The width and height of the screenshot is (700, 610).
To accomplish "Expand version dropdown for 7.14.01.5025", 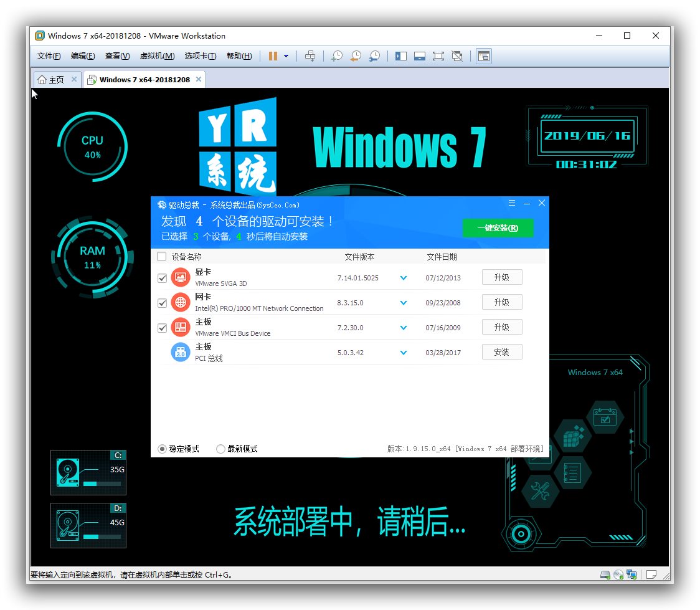I will tap(404, 278).
